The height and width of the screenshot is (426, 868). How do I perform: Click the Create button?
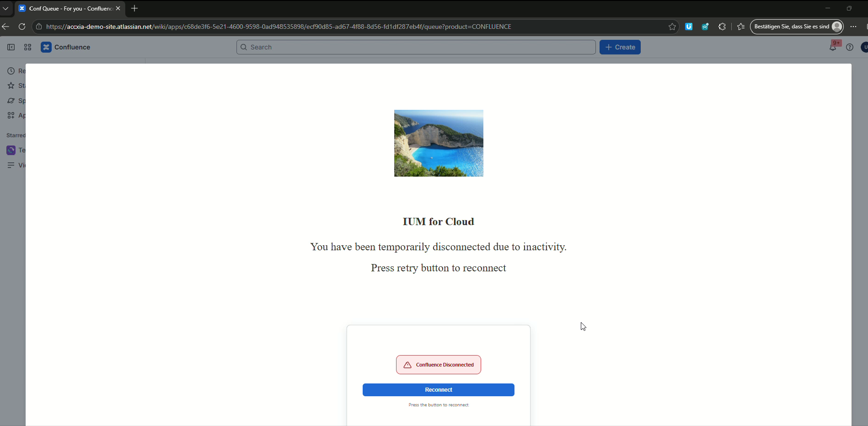(620, 47)
